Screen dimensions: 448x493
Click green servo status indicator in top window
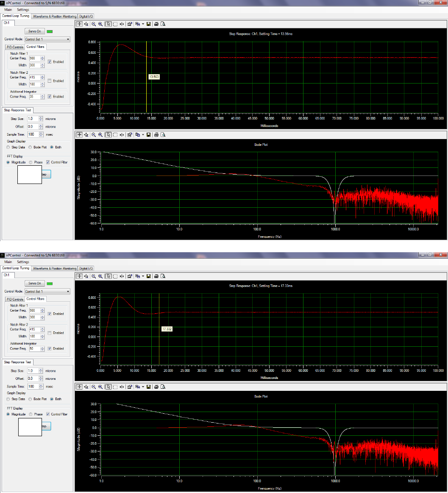tap(50, 31)
